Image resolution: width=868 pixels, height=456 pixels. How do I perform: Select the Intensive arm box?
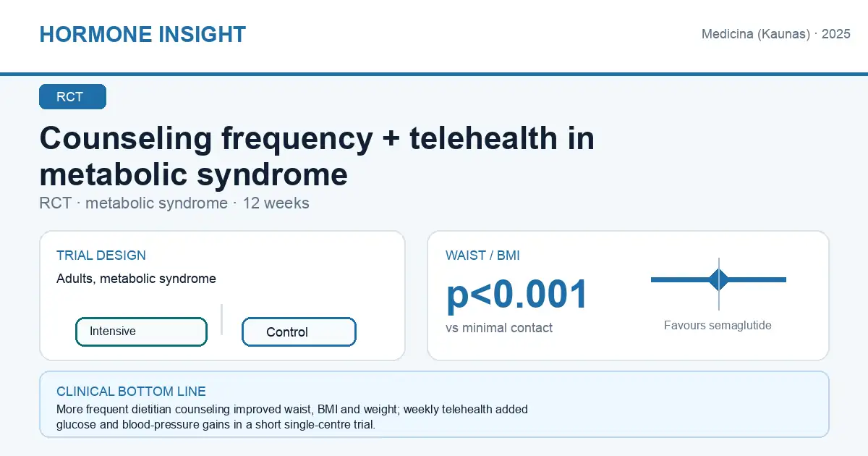click(x=142, y=332)
